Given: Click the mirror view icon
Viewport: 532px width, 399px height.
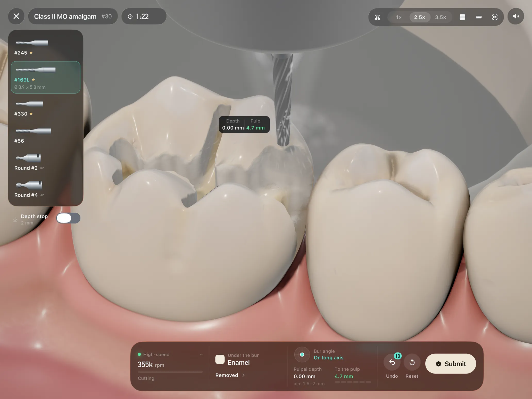Looking at the screenshot, I should [x=377, y=17].
